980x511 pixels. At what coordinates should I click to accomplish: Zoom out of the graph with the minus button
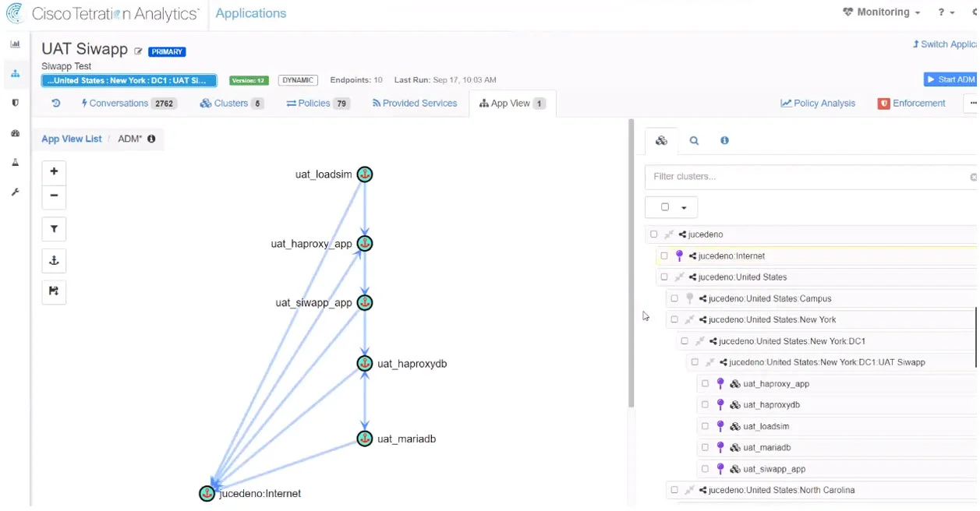54,196
